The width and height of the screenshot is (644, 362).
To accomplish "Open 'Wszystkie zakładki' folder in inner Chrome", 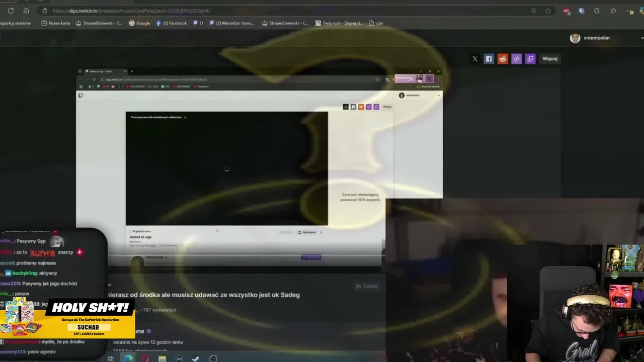I will pos(429,86).
